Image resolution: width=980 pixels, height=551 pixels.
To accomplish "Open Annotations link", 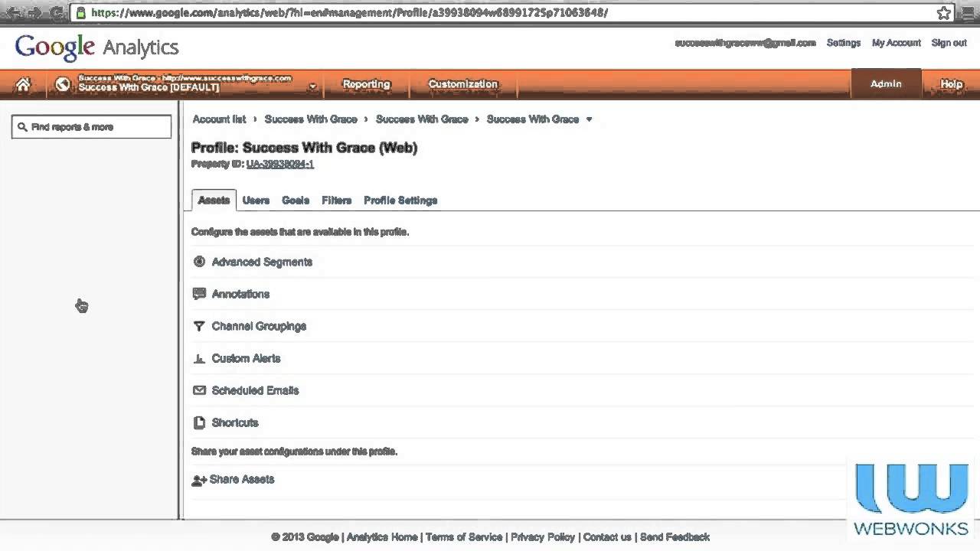I will (240, 294).
